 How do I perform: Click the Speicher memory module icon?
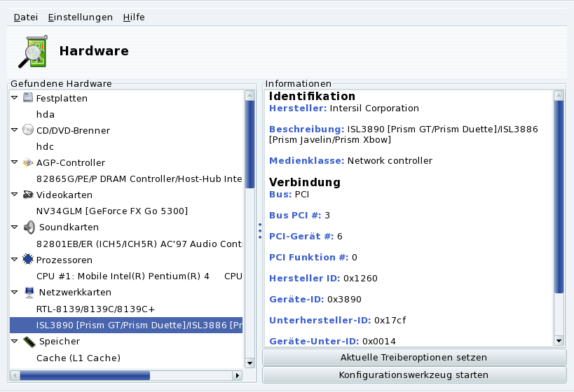tap(29, 341)
